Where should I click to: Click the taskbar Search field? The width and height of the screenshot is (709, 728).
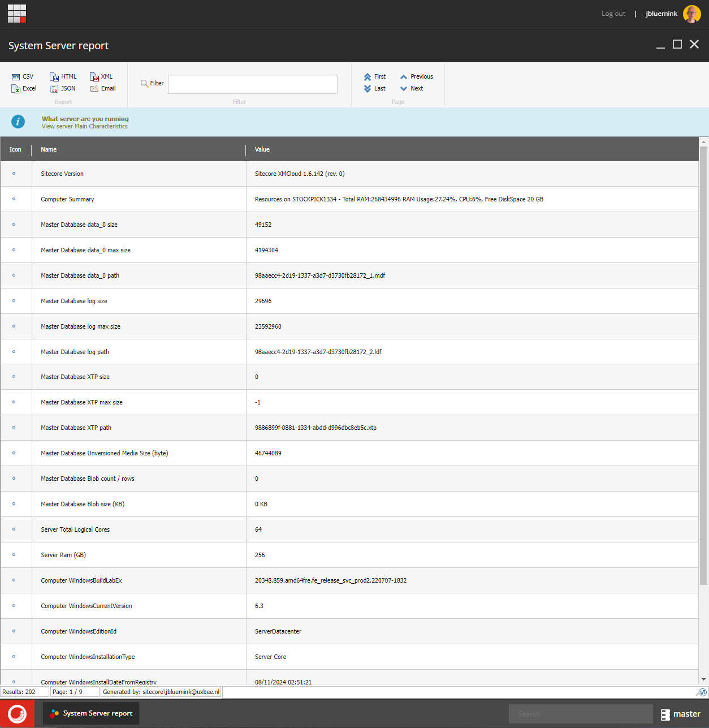pos(581,714)
